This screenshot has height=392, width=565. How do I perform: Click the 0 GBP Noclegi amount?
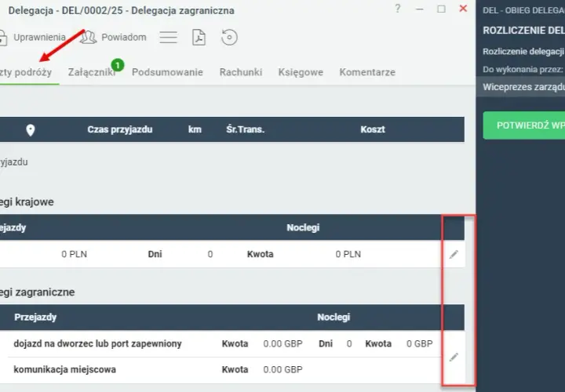click(x=419, y=343)
